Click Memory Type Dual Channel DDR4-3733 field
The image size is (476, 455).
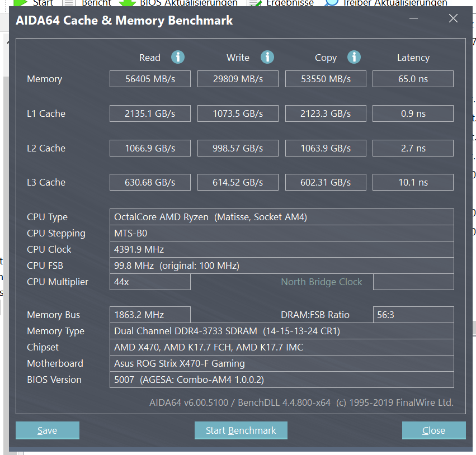(x=282, y=331)
